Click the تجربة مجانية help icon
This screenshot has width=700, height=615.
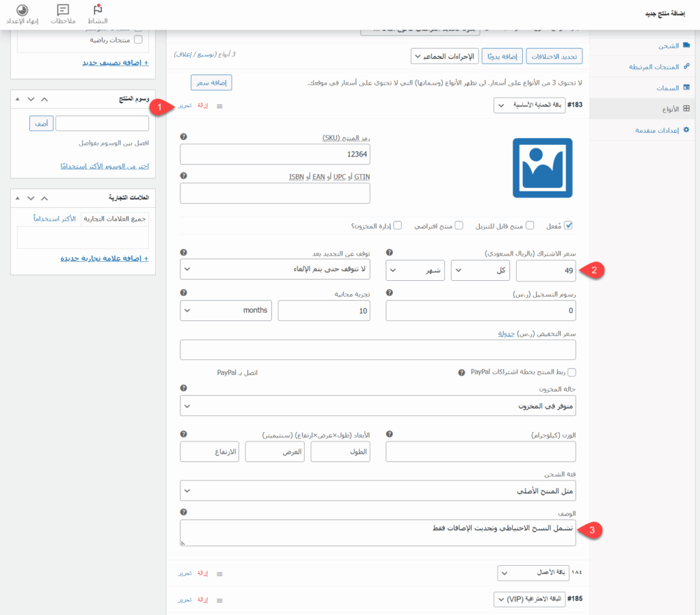(183, 292)
